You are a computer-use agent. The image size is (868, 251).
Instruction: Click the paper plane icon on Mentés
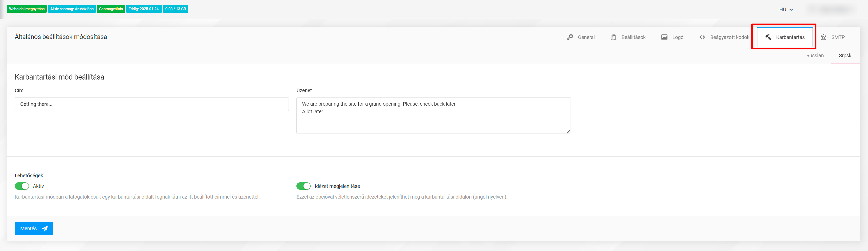pos(45,228)
